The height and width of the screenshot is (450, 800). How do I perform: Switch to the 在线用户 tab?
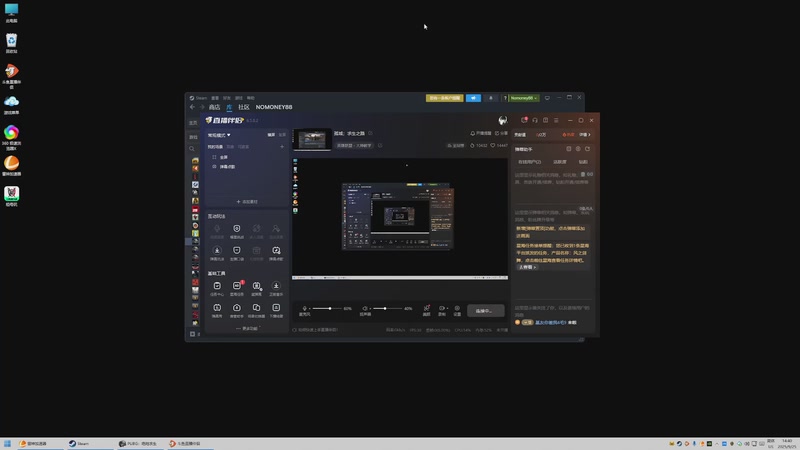529,162
